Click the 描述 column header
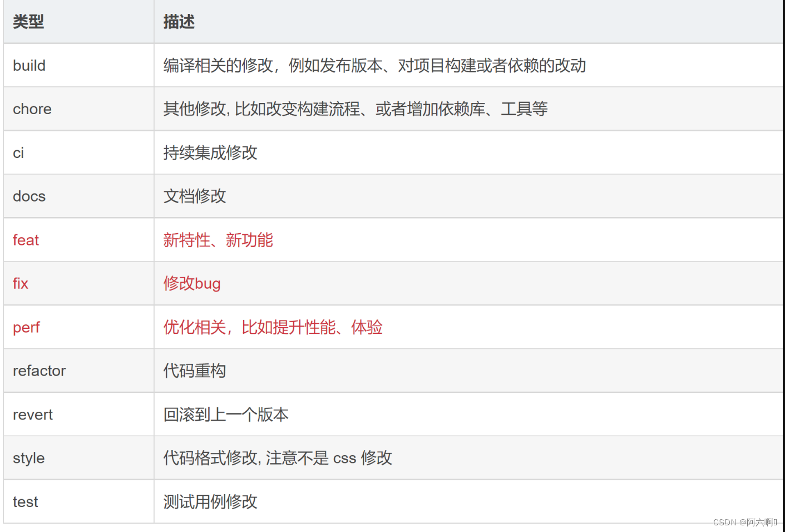Screen dimensions: 785x532 (177, 22)
